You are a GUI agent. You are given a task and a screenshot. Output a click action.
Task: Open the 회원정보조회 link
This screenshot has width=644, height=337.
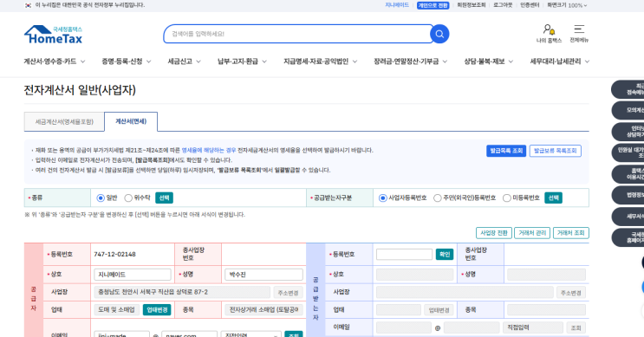pyautogui.click(x=472, y=5)
